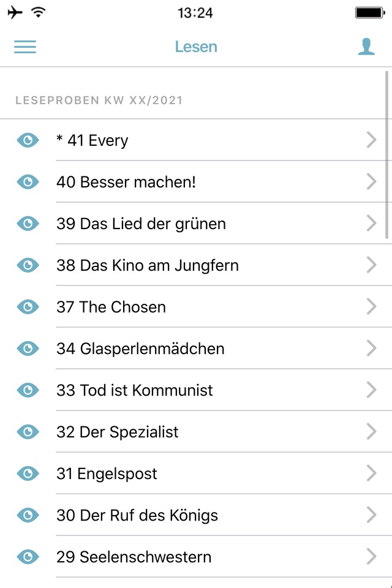
Task: Expand the Seelenschwestern chevron arrow
Action: pyautogui.click(x=371, y=557)
